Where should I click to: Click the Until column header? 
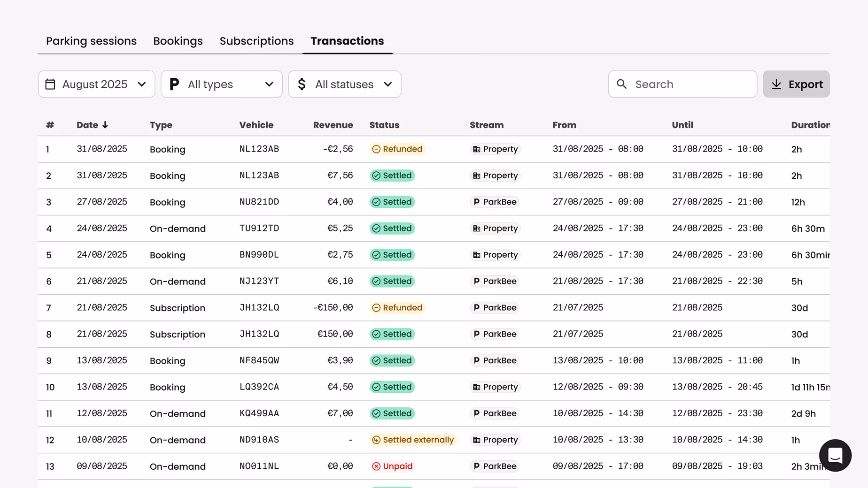(x=682, y=125)
